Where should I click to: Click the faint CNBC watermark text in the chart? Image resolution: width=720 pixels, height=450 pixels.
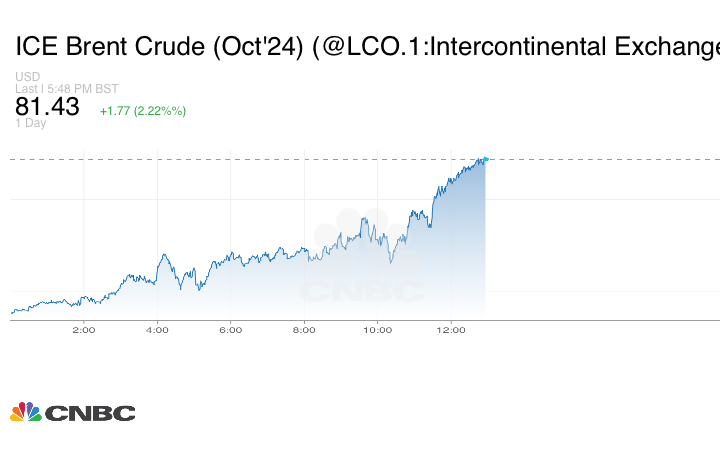pyautogui.click(x=362, y=292)
